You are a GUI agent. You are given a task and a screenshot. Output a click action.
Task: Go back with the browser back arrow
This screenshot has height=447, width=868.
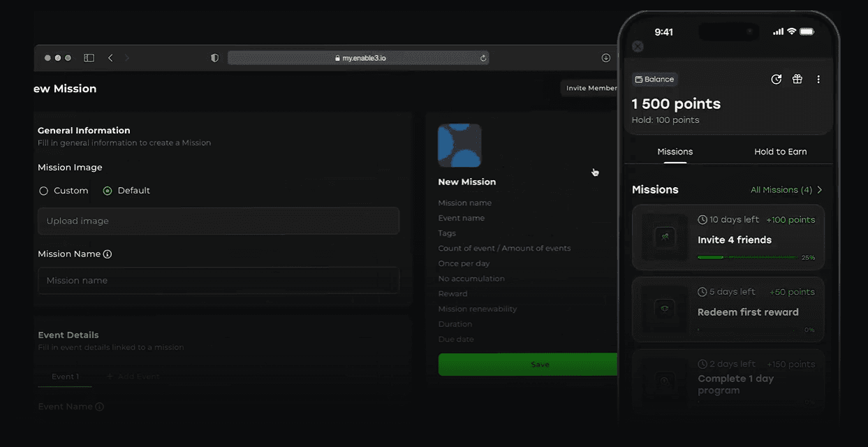(110, 58)
